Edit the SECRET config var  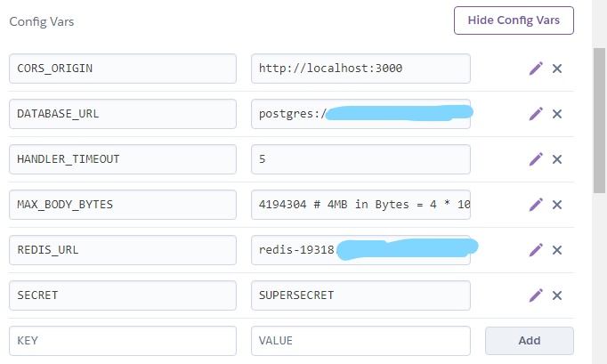pyautogui.click(x=536, y=295)
